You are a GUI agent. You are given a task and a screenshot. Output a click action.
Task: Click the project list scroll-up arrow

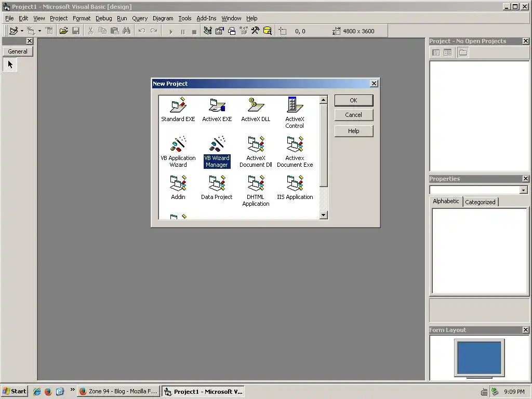coord(323,100)
